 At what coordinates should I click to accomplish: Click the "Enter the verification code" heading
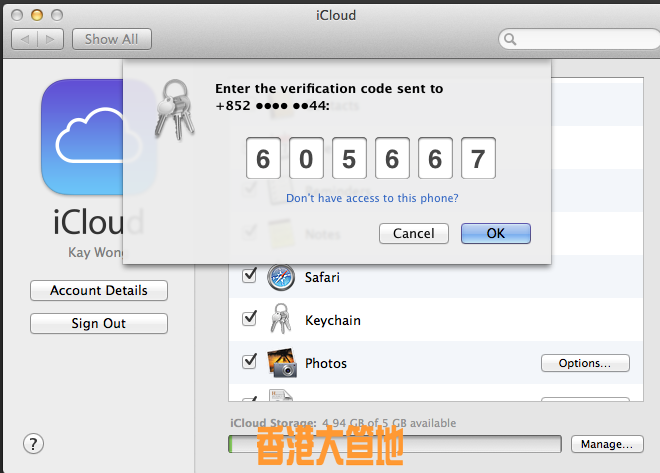point(329,88)
